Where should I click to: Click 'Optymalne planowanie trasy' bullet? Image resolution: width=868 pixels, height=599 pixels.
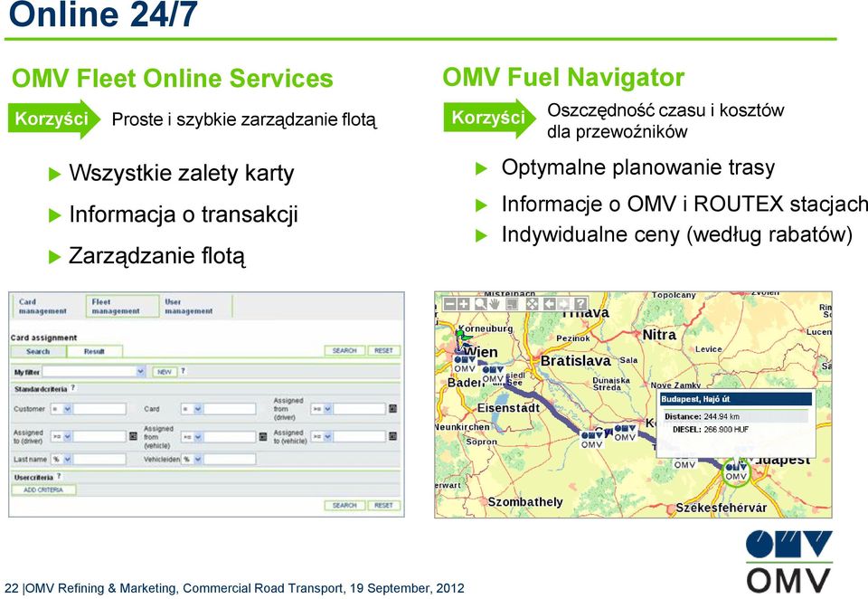(x=637, y=167)
